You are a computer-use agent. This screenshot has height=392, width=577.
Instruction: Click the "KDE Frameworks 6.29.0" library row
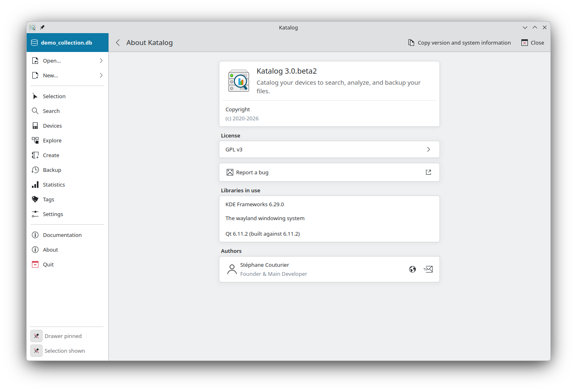point(329,204)
